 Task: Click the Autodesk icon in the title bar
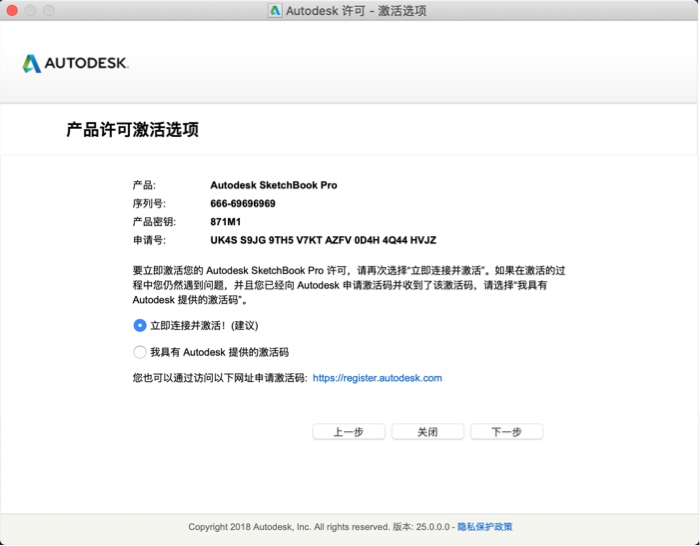[275, 11]
